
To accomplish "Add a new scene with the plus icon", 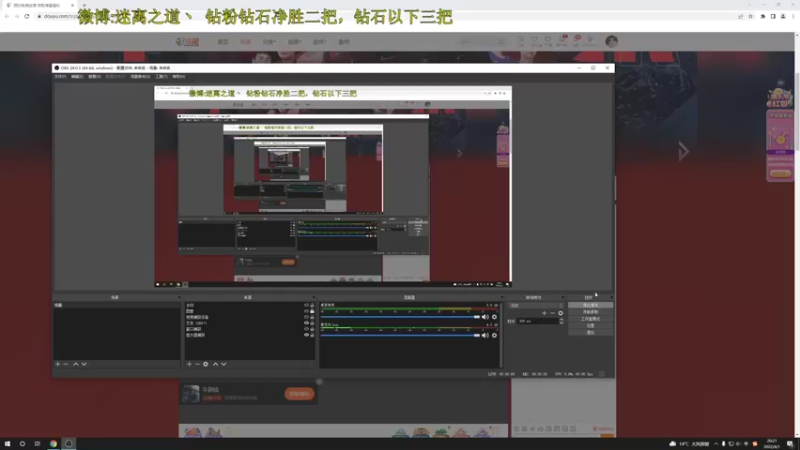I will coord(58,364).
